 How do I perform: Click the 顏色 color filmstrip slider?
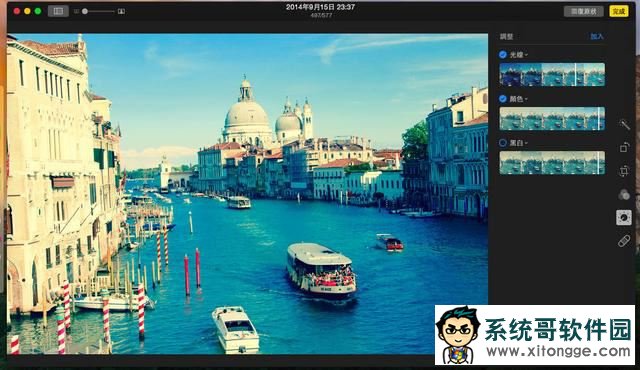pos(552,118)
